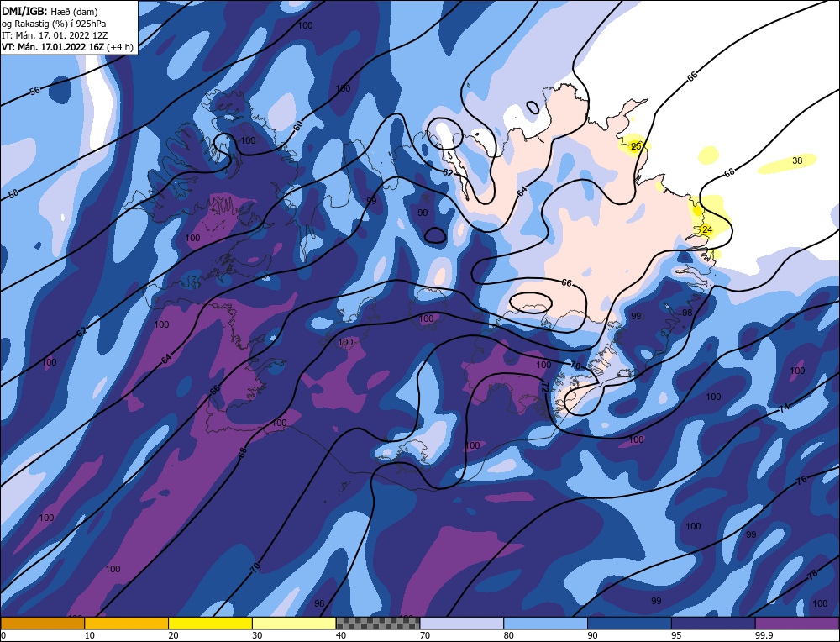
Task: Click the legend tick label 99.9
Action: click(762, 635)
